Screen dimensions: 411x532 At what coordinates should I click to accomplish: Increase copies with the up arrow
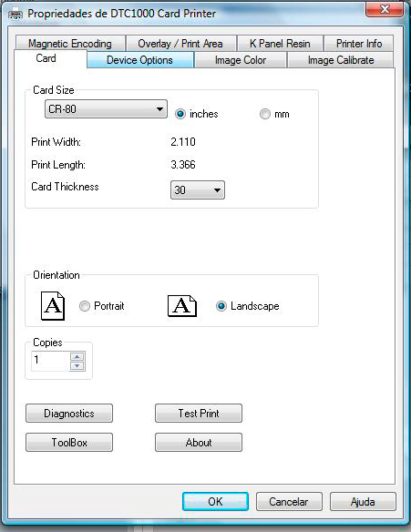77,356
